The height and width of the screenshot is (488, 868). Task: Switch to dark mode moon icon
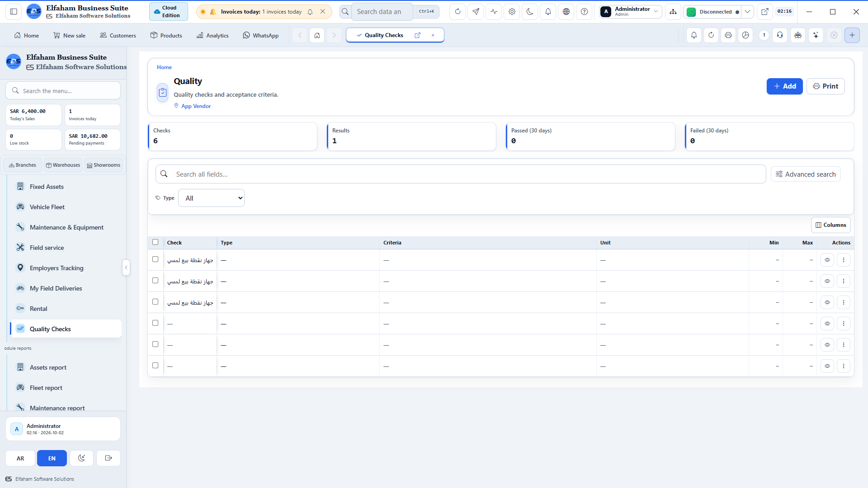530,12
